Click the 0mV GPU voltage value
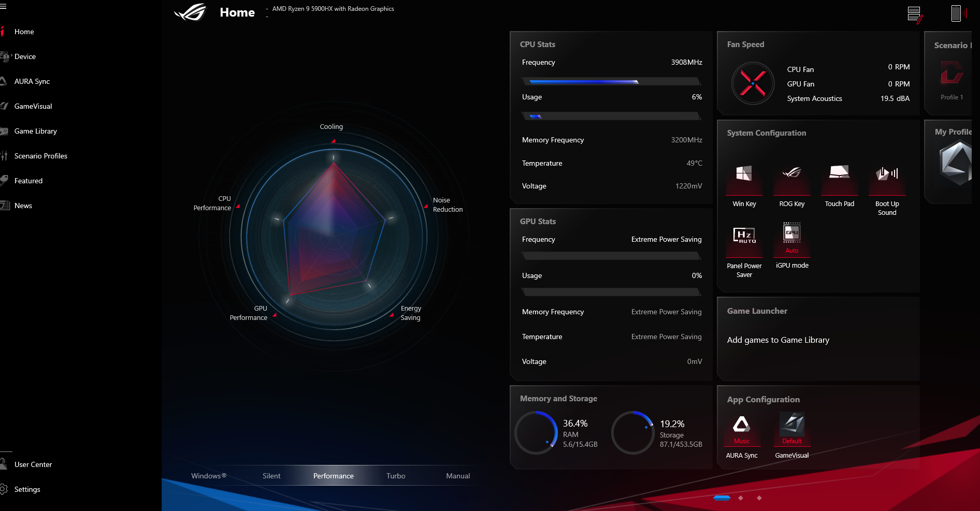 (695, 361)
